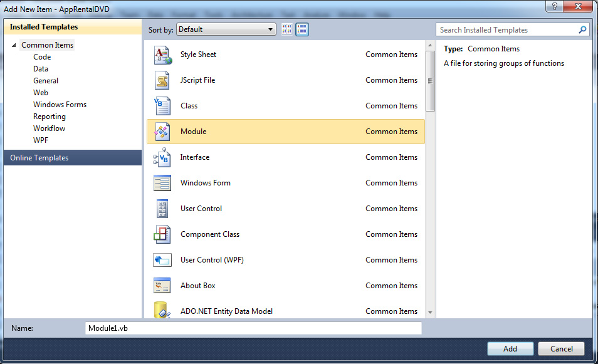
Task: Click the "Interface" template name
Action: click(x=195, y=157)
